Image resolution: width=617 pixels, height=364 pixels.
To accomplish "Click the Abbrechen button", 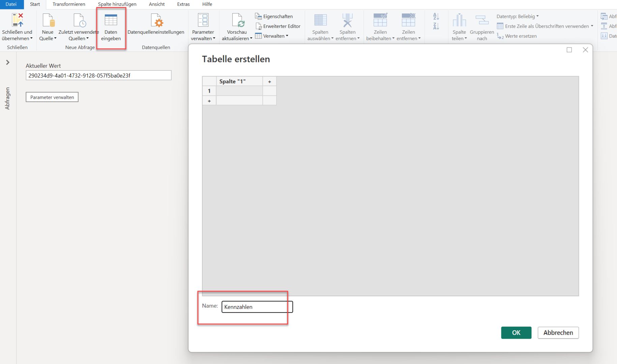I will pyautogui.click(x=558, y=333).
